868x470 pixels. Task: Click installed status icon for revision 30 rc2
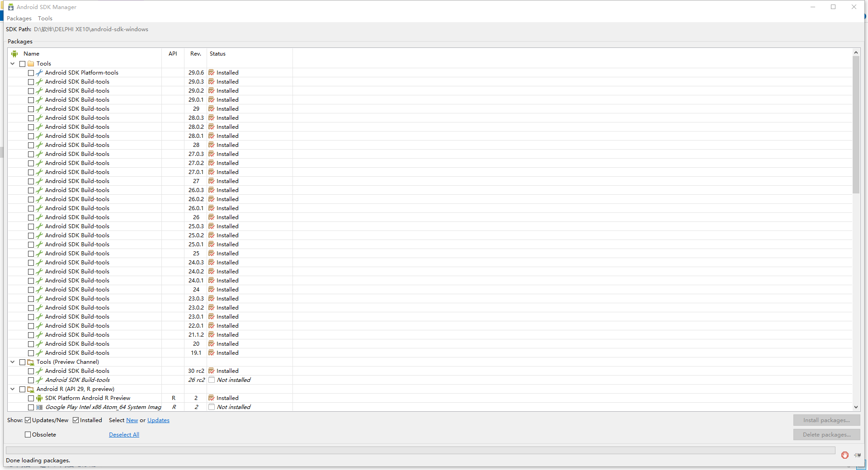pos(212,371)
